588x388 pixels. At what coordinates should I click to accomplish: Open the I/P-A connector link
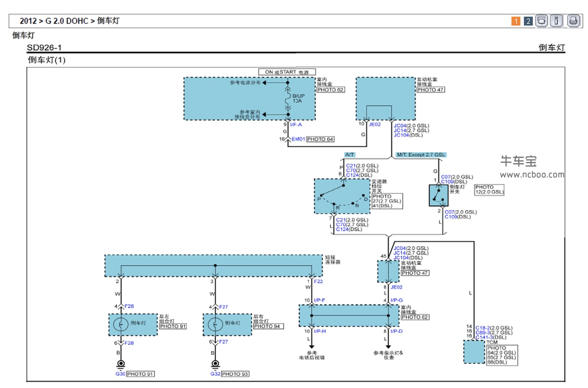point(296,125)
